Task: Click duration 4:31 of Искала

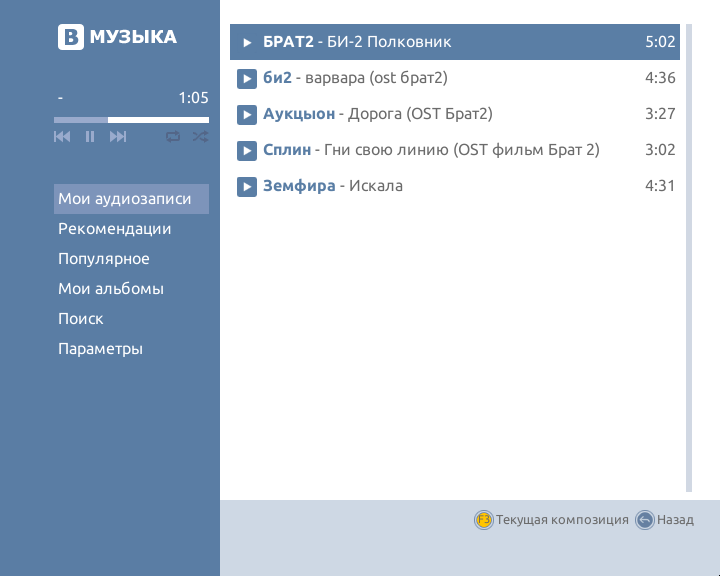Action: point(660,186)
